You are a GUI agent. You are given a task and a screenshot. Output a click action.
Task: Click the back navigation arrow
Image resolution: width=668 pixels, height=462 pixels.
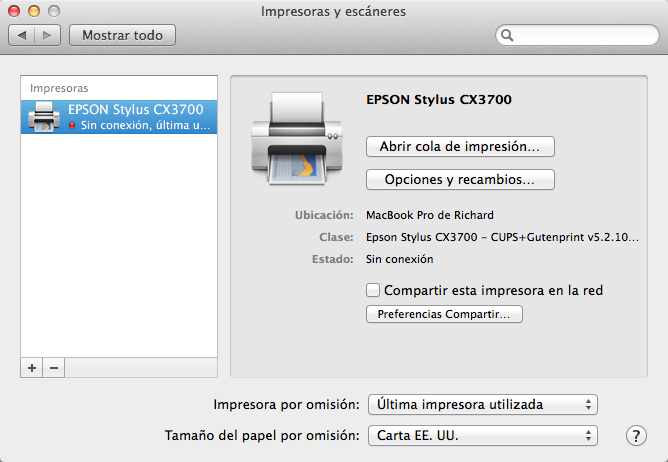pos(22,35)
